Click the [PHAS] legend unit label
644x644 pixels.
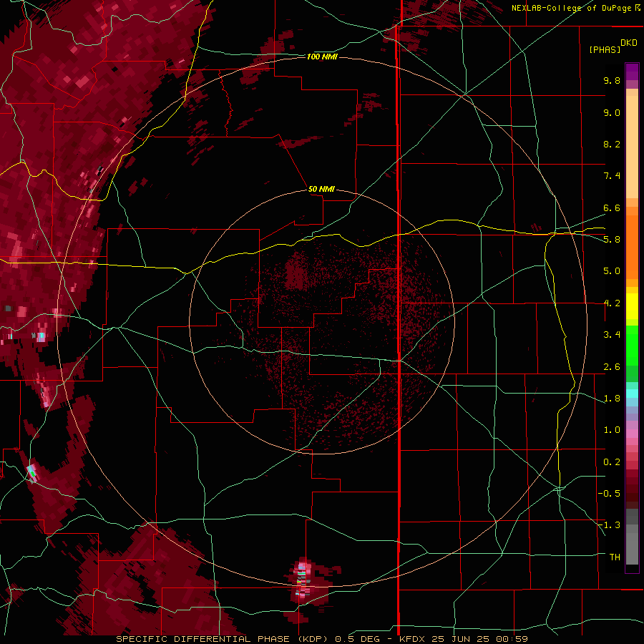coord(605,49)
